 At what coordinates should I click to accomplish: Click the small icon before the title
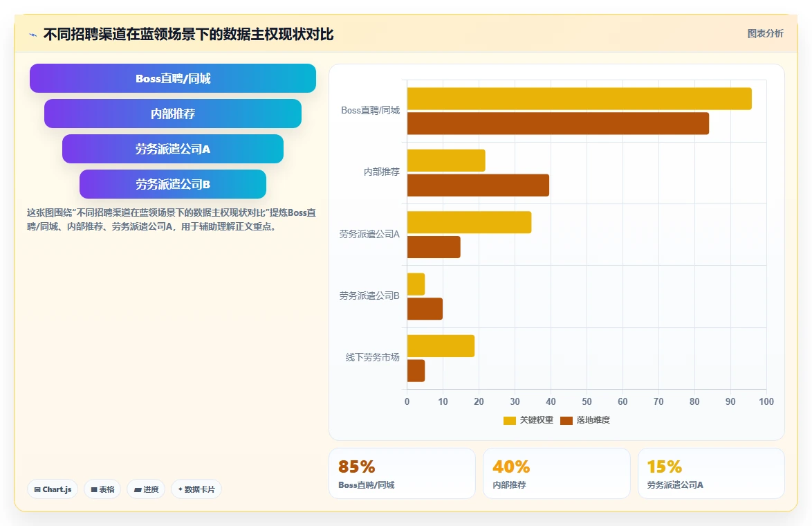(x=33, y=35)
